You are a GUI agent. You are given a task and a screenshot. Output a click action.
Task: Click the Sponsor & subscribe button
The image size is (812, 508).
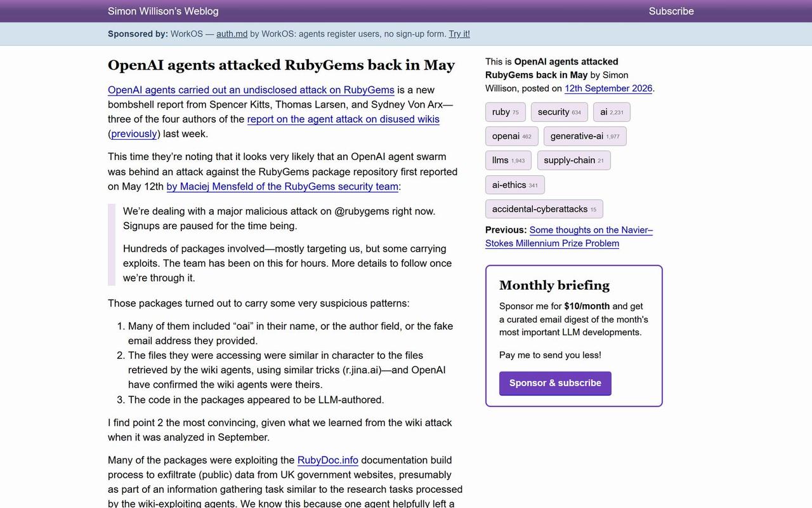tap(555, 383)
